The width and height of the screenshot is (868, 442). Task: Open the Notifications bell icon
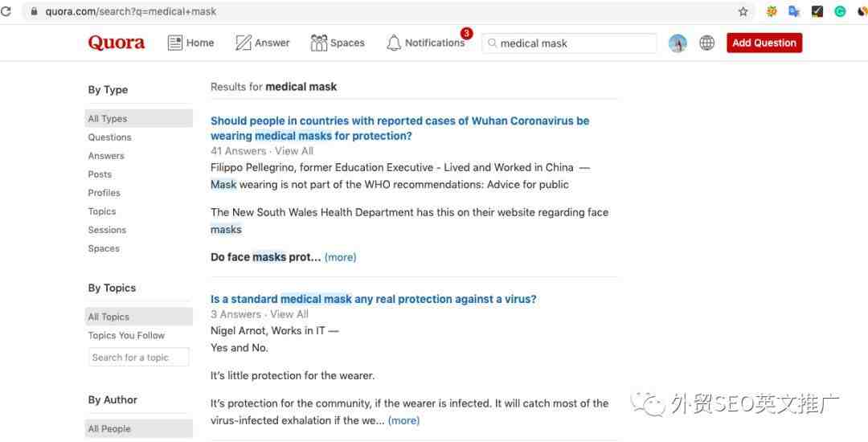click(394, 43)
